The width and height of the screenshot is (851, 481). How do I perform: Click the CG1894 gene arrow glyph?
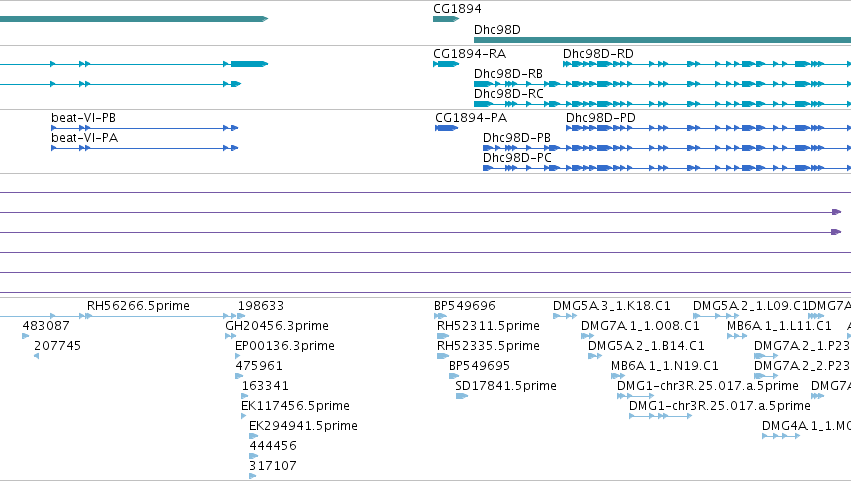[x=446, y=19]
